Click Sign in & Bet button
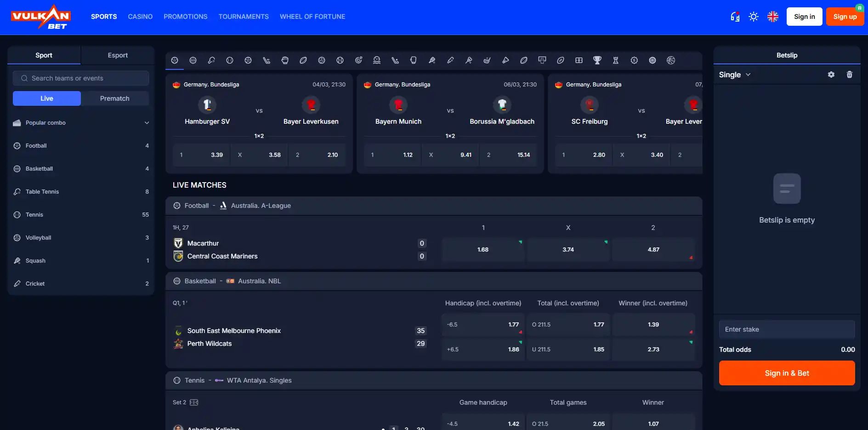Viewport: 868px width, 430px height. pos(787,373)
